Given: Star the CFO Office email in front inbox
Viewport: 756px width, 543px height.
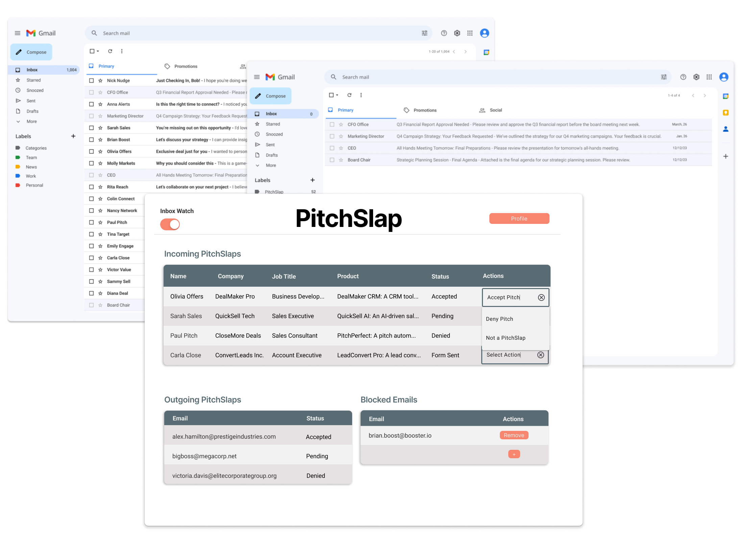Looking at the screenshot, I should point(341,125).
